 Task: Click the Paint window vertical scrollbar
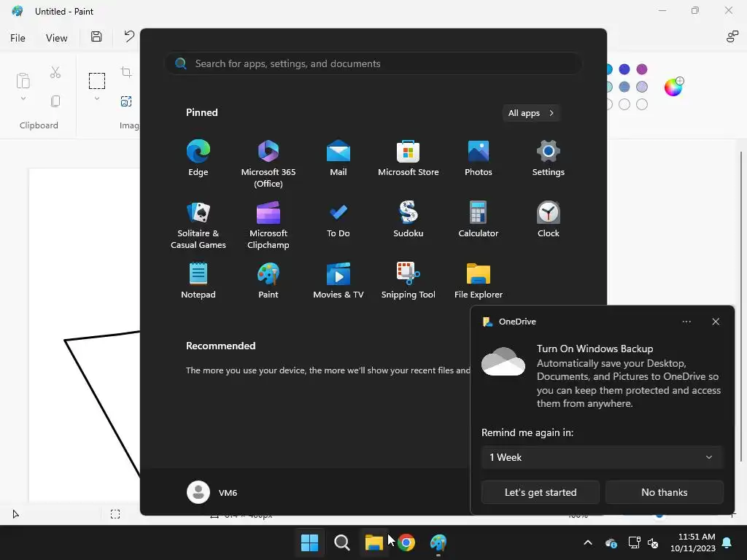pyautogui.click(x=741, y=306)
